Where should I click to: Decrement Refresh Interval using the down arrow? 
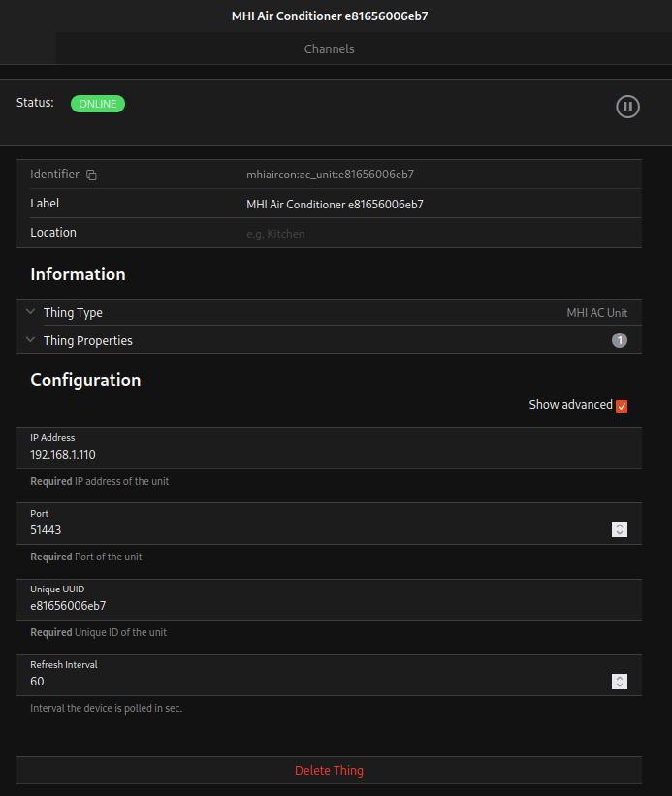point(620,685)
